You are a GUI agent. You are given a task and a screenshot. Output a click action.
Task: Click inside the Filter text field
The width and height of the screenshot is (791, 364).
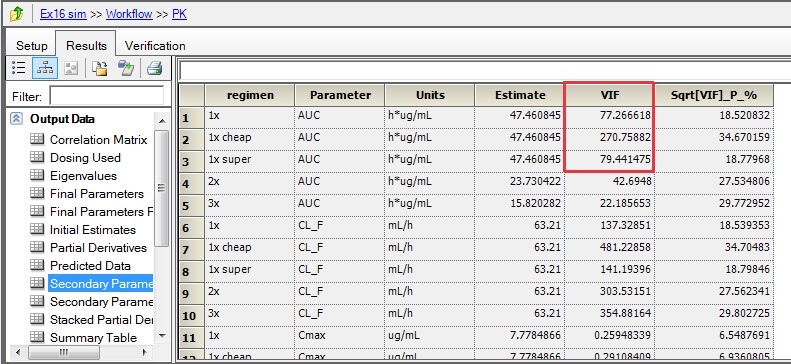[106, 96]
